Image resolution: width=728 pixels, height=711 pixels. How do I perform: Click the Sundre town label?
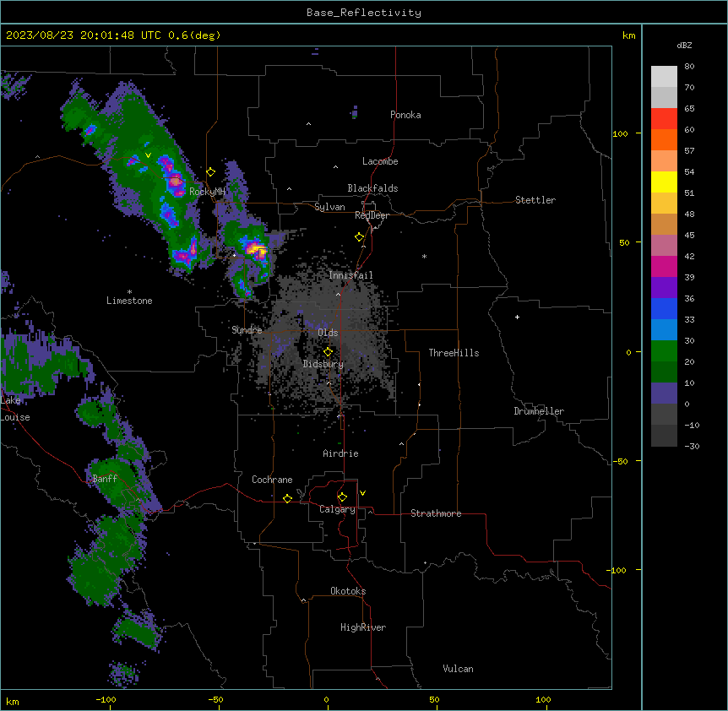click(x=247, y=330)
